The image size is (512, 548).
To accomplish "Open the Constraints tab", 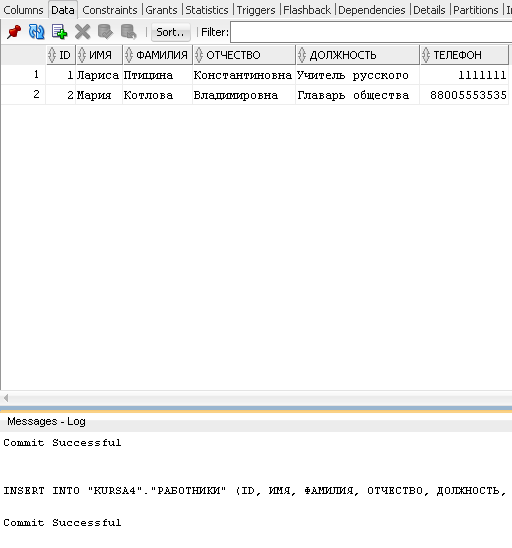I will (110, 10).
